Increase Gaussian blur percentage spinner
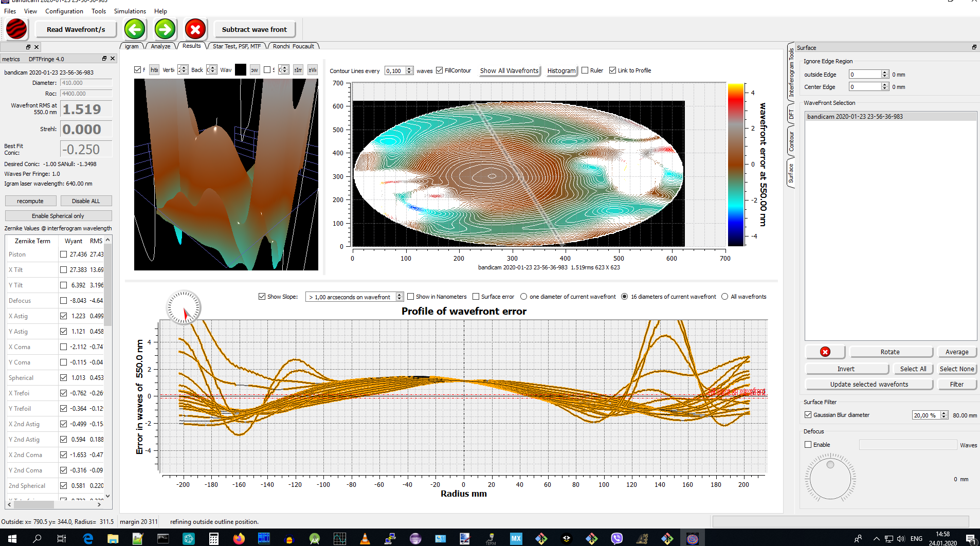Viewport: 980px width, 546px height. (944, 413)
